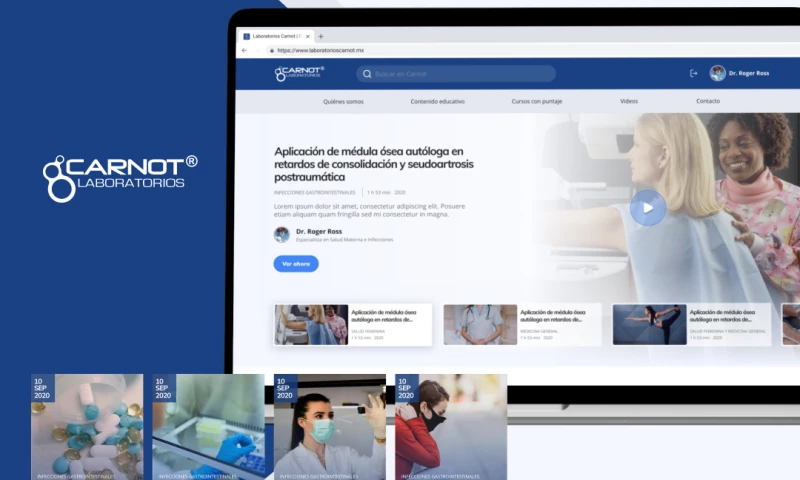Viewport: 800px width, 480px height.
Task: Click author name Dr. Roger Ross under article
Action: tap(319, 232)
